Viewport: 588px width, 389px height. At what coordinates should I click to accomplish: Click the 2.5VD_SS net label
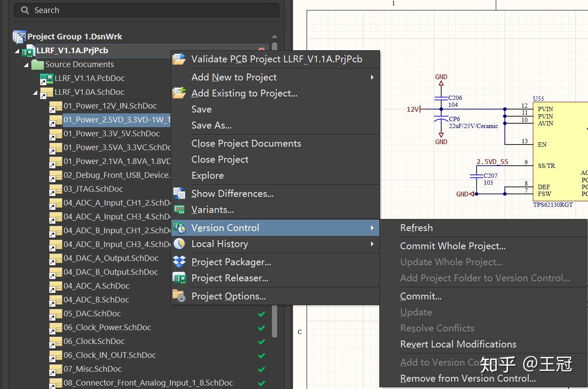(x=492, y=162)
